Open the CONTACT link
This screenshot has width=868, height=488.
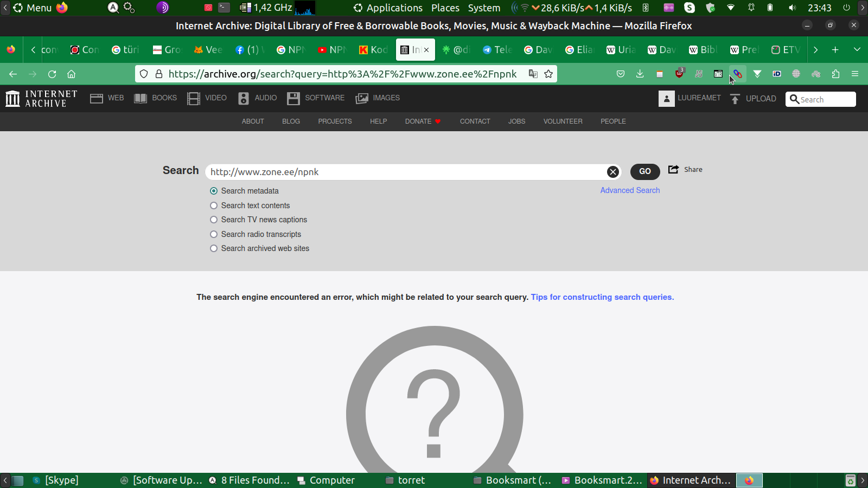tap(475, 121)
